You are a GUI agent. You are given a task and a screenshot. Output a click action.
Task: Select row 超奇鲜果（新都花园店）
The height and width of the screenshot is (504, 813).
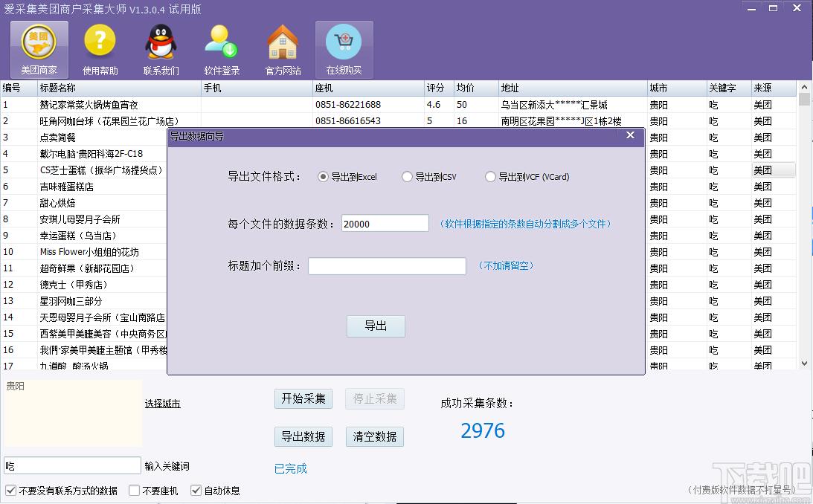click(x=87, y=268)
